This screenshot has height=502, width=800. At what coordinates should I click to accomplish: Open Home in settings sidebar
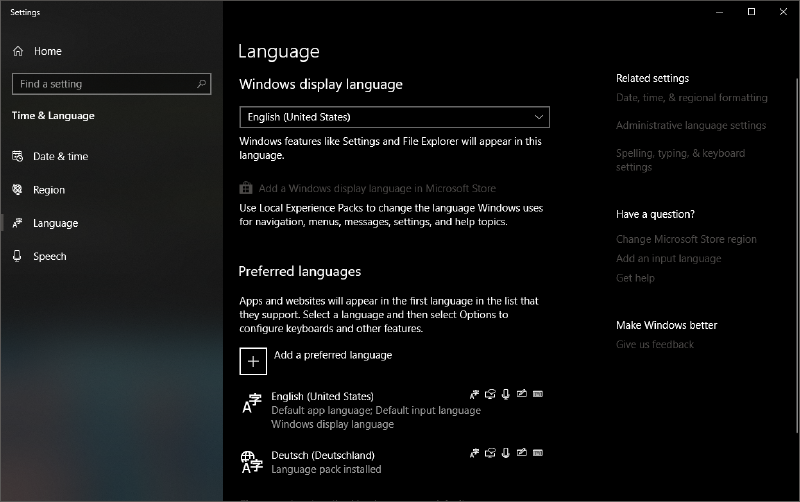tap(47, 51)
